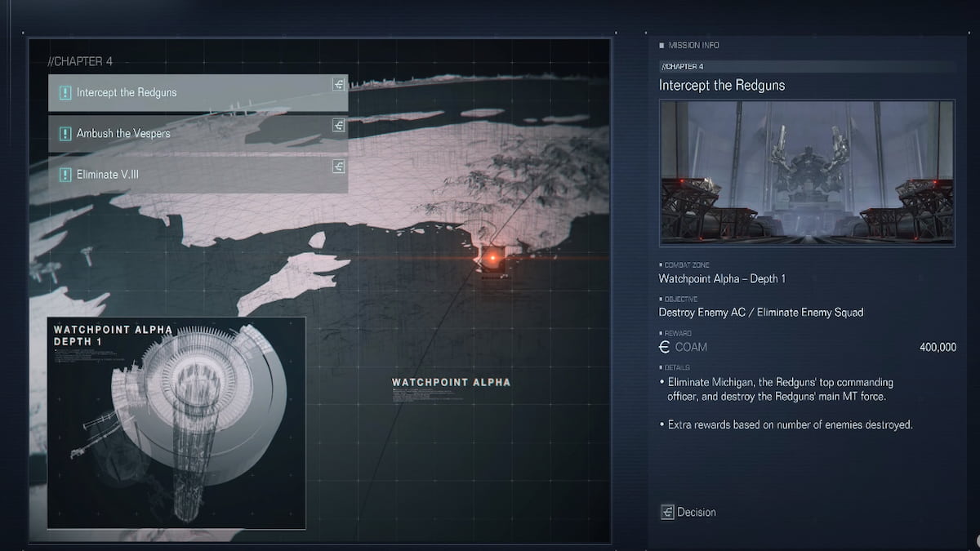This screenshot has height=551, width=980.
Task: Click the Decision text label
Action: pos(695,512)
